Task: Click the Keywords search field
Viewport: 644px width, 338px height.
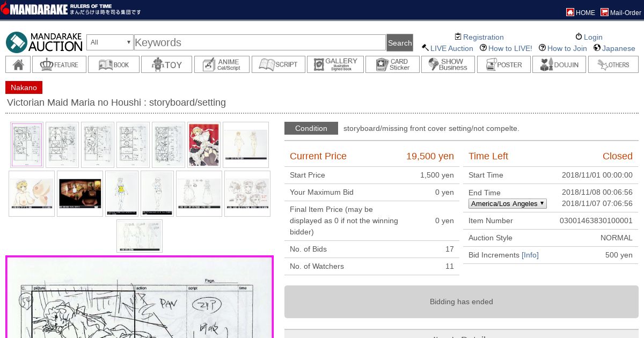Action: [260, 42]
